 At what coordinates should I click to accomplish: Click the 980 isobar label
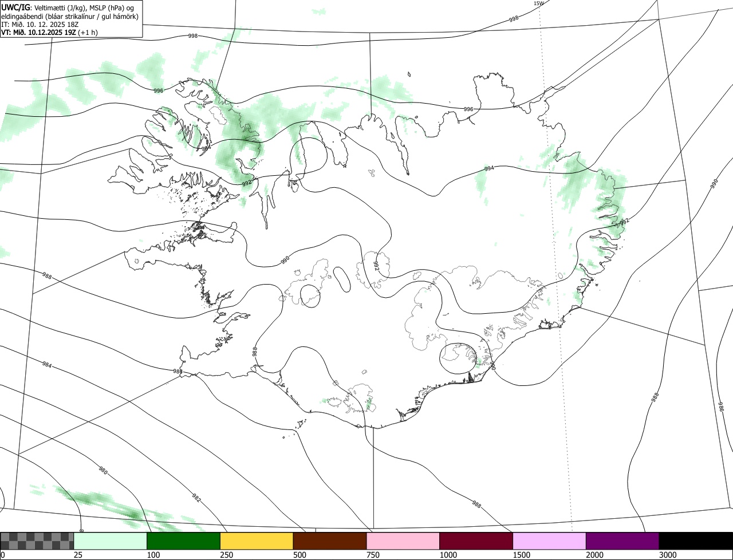pyautogui.click(x=103, y=471)
